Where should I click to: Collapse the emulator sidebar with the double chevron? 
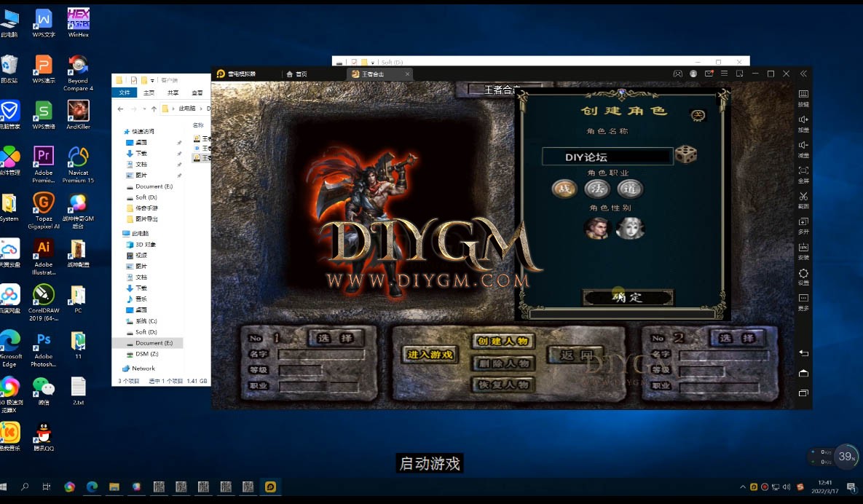pos(803,74)
